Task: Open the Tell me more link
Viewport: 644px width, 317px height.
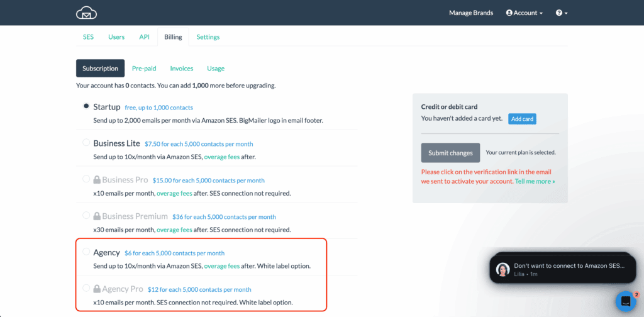Action: (535, 181)
